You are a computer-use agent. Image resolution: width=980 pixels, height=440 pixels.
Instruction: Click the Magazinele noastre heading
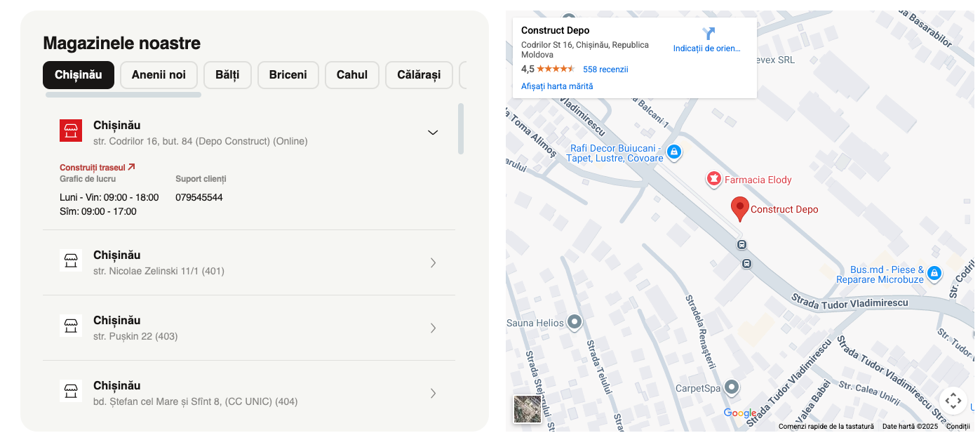[x=122, y=44]
